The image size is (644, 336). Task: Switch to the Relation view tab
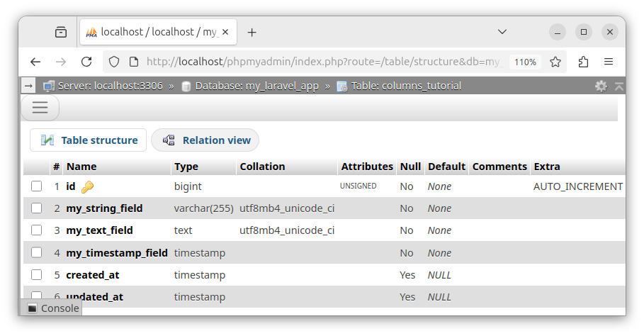tap(205, 140)
